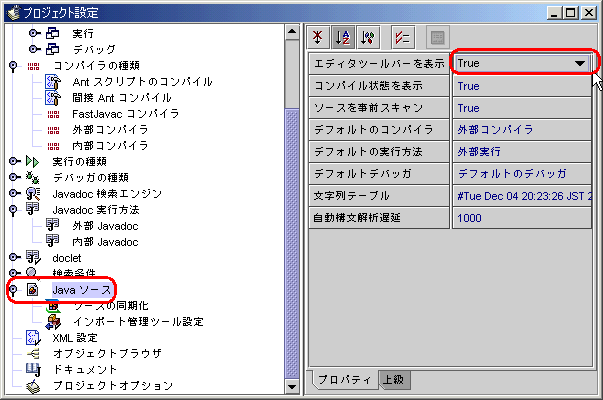The height and width of the screenshot is (400, 603).
Task: Toggle the sort by type toolbar icon
Action: [x=368, y=38]
